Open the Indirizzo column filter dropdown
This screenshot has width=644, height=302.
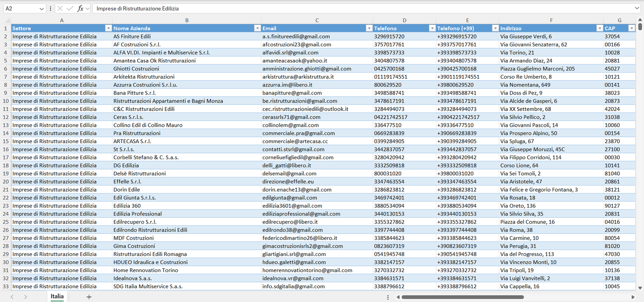coord(599,28)
